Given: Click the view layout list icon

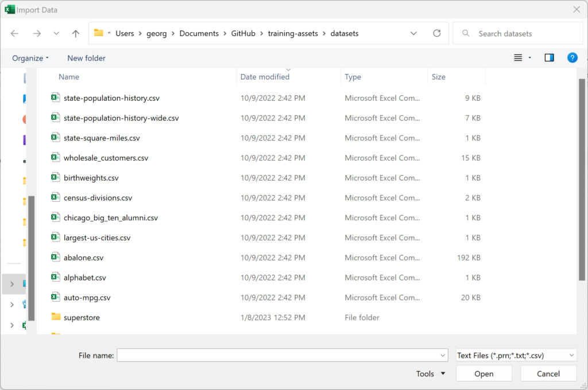Looking at the screenshot, I should tap(518, 58).
